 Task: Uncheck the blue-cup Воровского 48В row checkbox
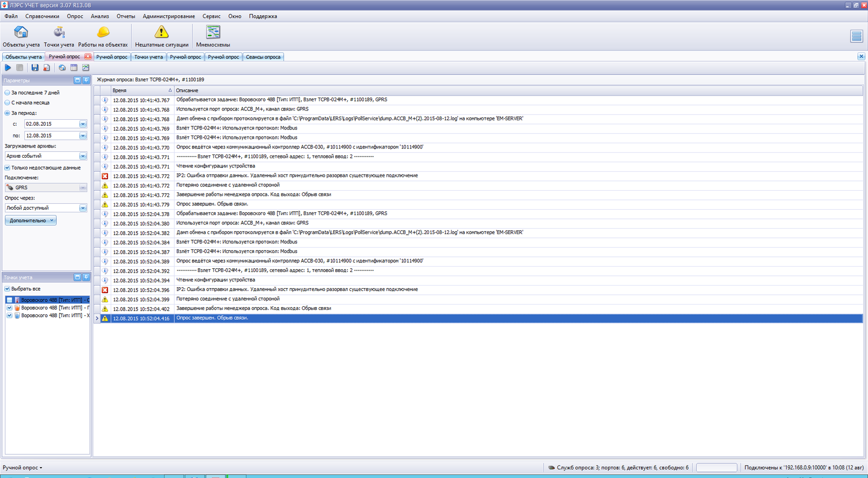(x=9, y=315)
